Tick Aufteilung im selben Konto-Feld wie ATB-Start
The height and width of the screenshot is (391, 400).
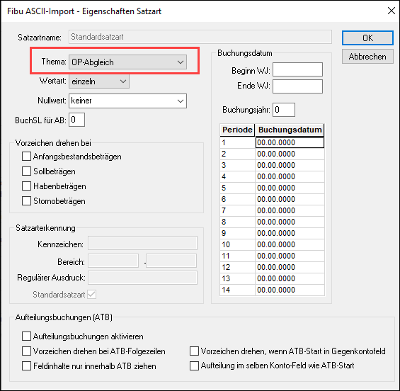pyautogui.click(x=194, y=366)
